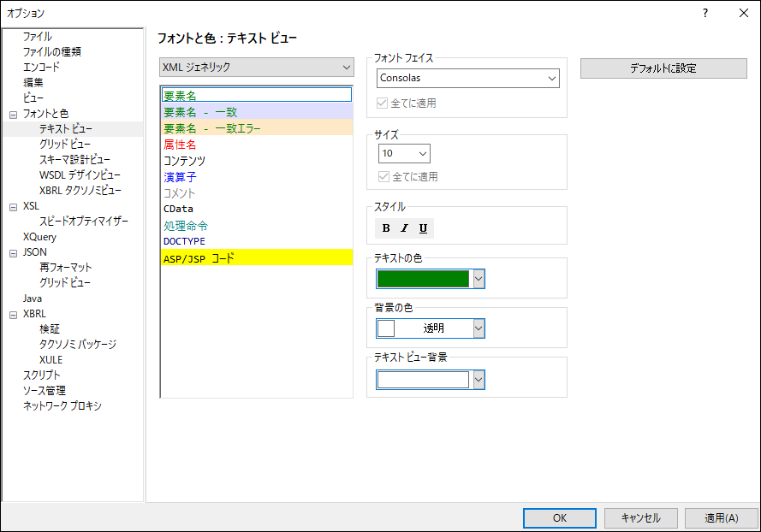
Task: Toggle the Italic style button
Action: [405, 228]
